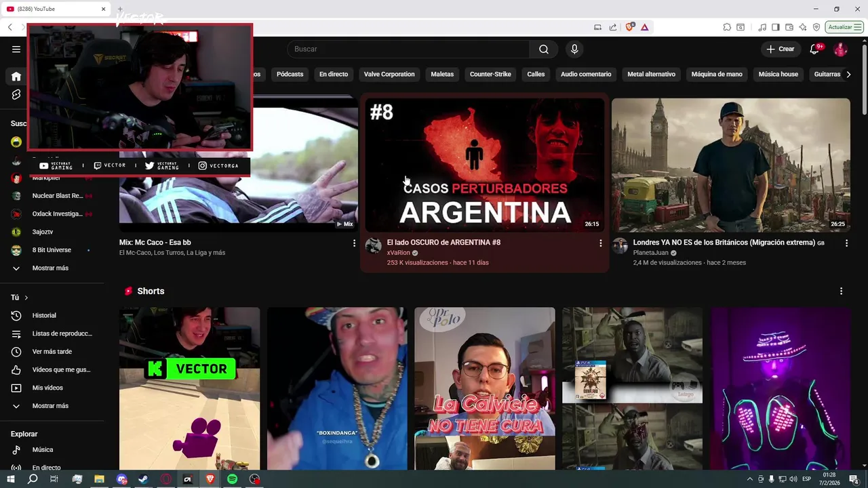
Task: Open the Windows Start menu
Action: coord(11,479)
